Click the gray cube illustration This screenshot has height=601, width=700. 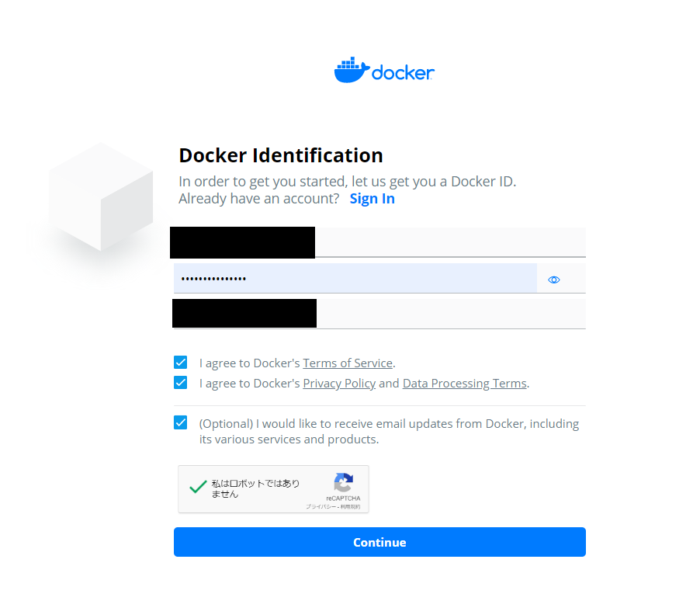pos(101,196)
